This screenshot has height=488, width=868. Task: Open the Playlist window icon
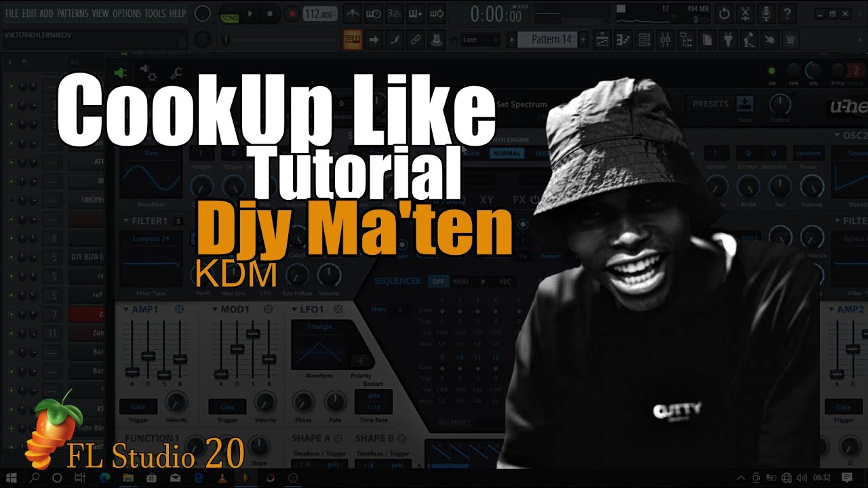coord(602,40)
